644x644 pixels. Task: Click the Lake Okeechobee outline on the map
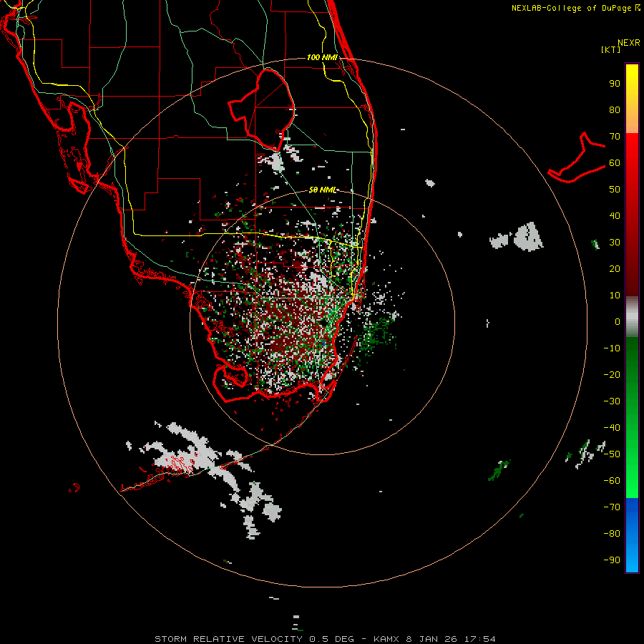[262, 109]
